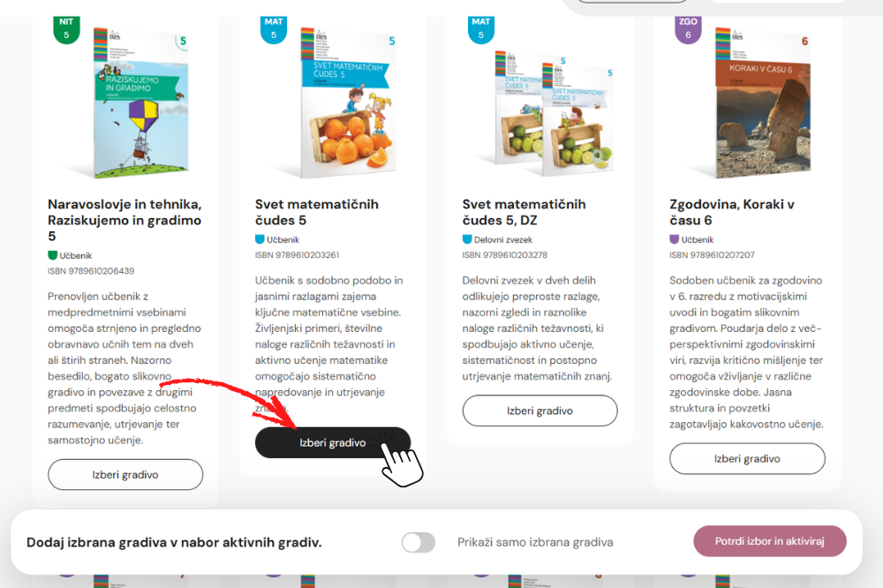Select Izberi gradivo for Zgodovina Koraki v času
883x588 pixels.
click(x=747, y=458)
